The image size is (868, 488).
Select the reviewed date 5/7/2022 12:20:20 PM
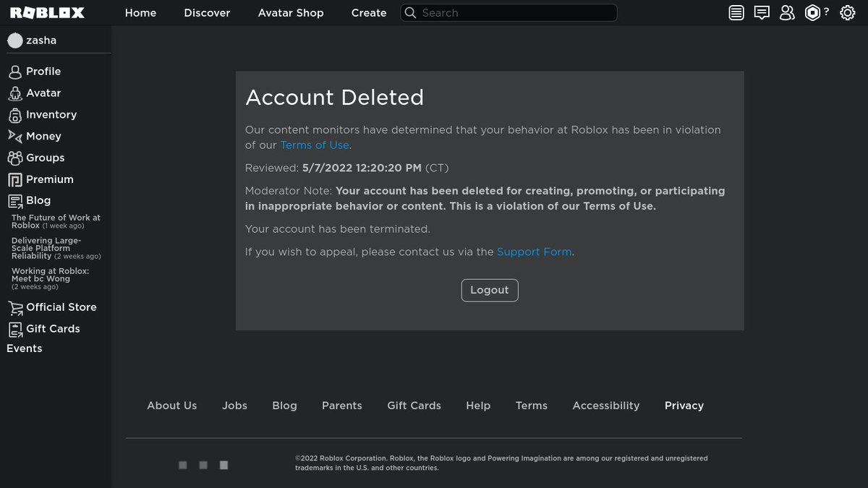tap(362, 168)
